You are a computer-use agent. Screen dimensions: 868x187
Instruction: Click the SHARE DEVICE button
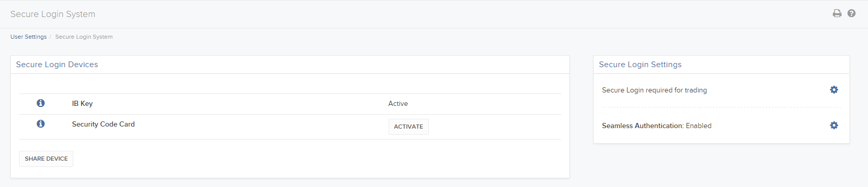tap(46, 159)
